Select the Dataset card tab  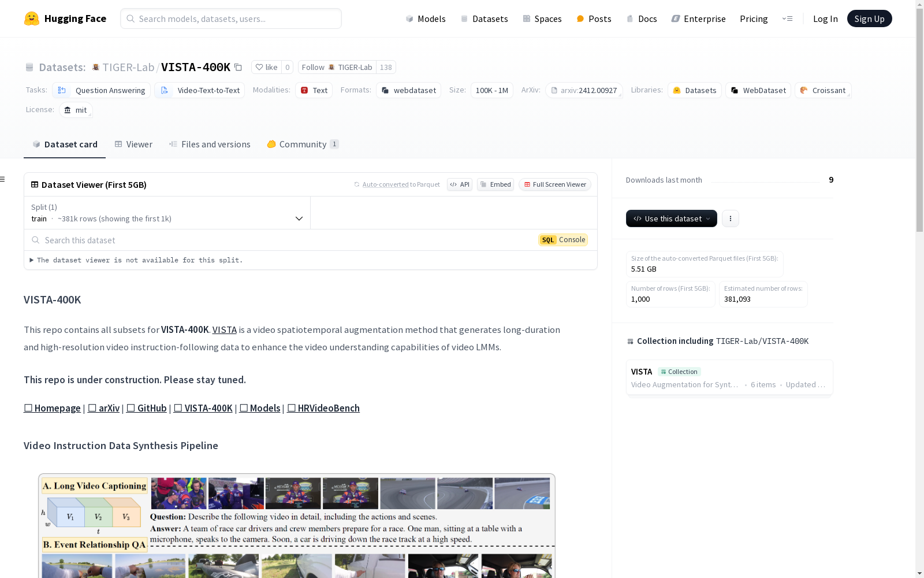(65, 144)
